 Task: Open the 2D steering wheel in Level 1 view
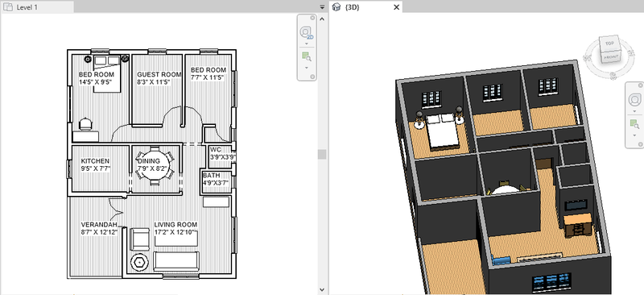tap(307, 32)
